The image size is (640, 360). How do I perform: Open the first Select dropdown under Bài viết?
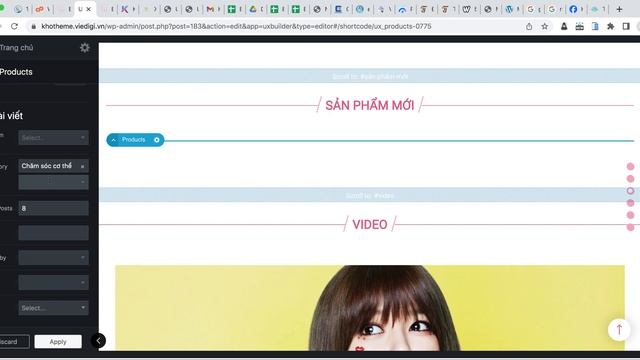53,138
